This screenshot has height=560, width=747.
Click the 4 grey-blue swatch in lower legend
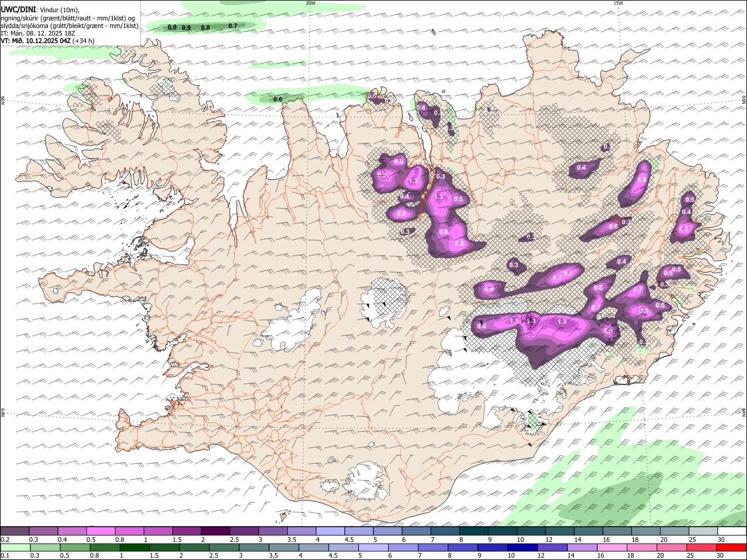point(313,547)
